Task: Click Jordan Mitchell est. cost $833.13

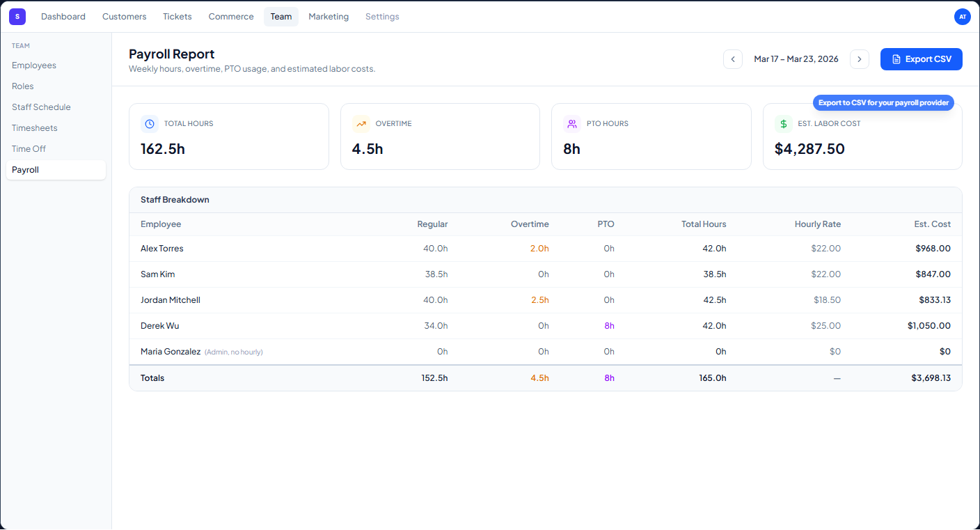Action: [935, 300]
